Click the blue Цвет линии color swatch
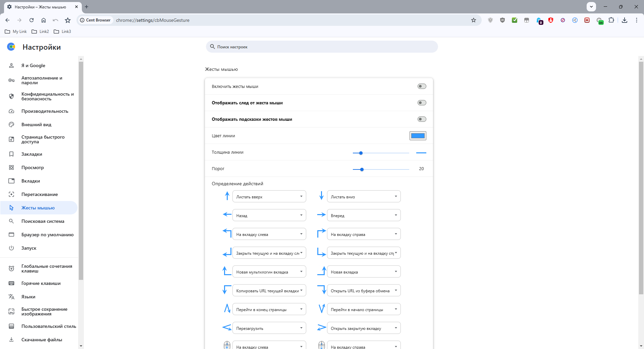644x349 pixels. click(x=418, y=136)
